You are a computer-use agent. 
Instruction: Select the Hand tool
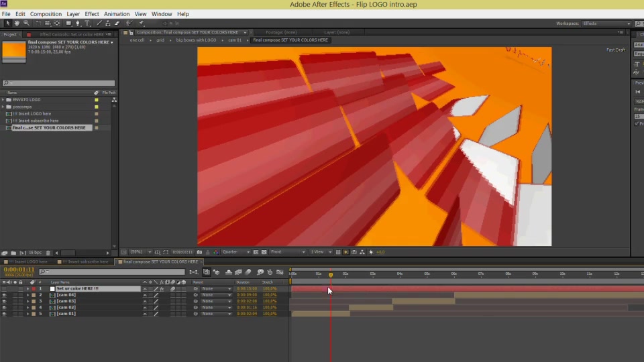17,23
